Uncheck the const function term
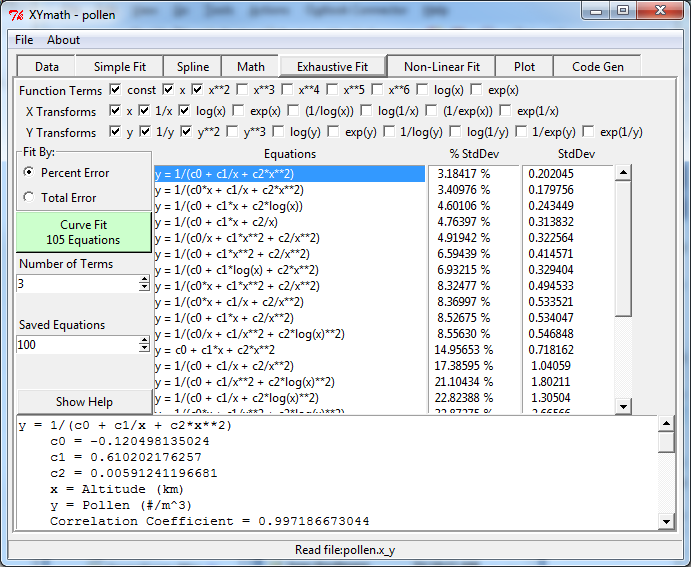Image resolution: width=691 pixels, height=567 pixels. 115,90
